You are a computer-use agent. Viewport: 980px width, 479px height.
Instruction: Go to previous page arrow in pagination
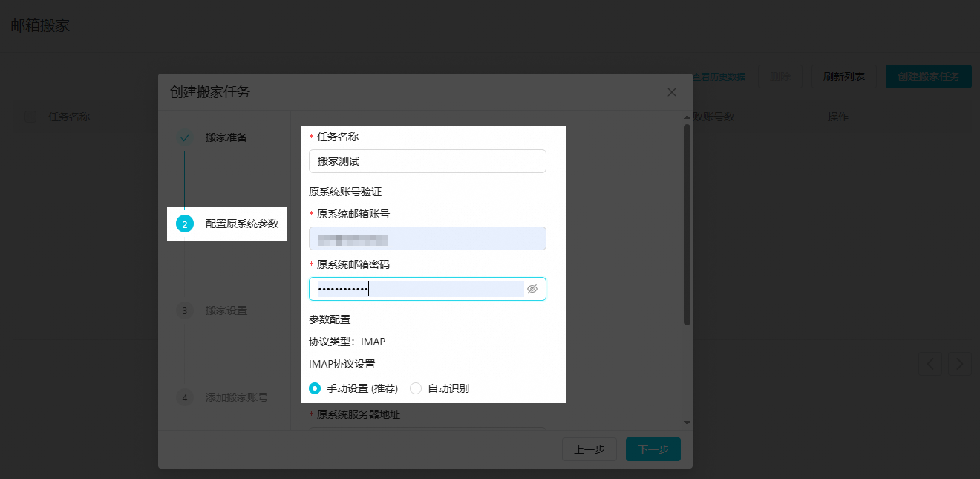[x=930, y=364]
